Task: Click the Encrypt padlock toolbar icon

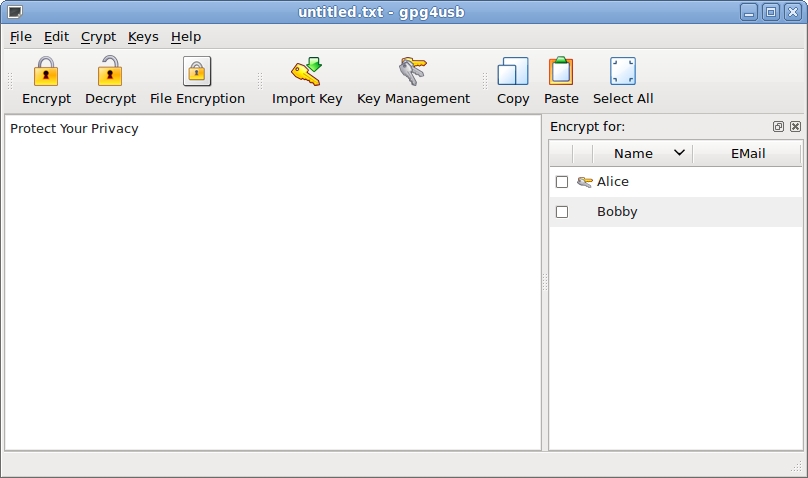Action: 46,71
